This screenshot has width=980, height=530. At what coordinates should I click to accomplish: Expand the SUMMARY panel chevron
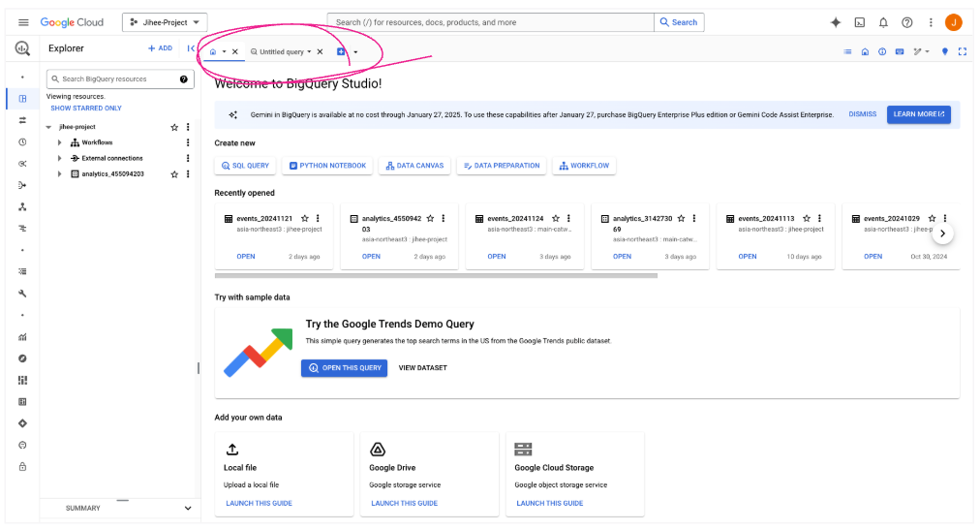[x=188, y=509]
